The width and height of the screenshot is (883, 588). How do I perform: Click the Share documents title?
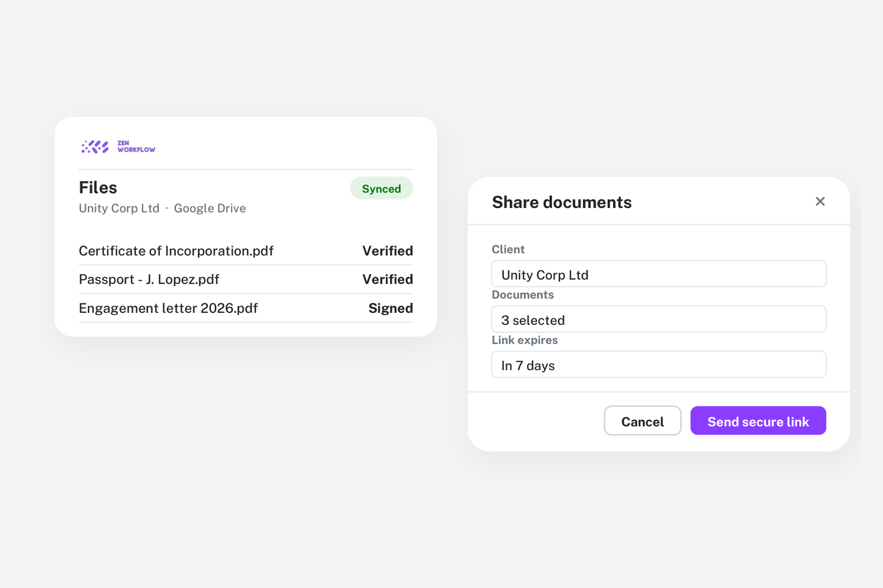(x=562, y=202)
